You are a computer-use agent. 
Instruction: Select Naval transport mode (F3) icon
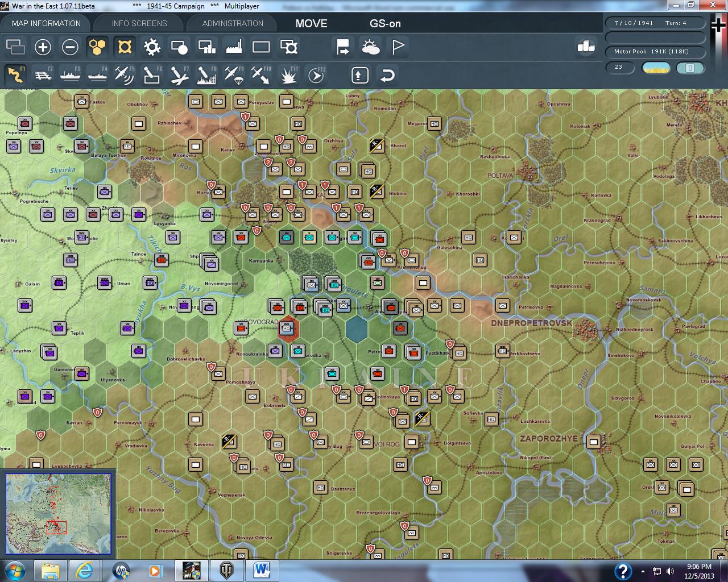70,74
